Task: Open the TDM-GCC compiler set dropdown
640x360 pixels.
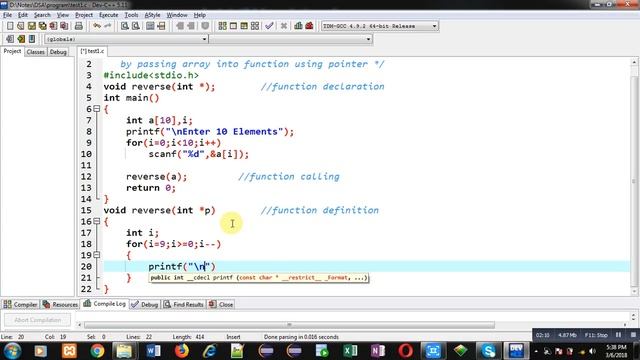Action: coord(380,26)
